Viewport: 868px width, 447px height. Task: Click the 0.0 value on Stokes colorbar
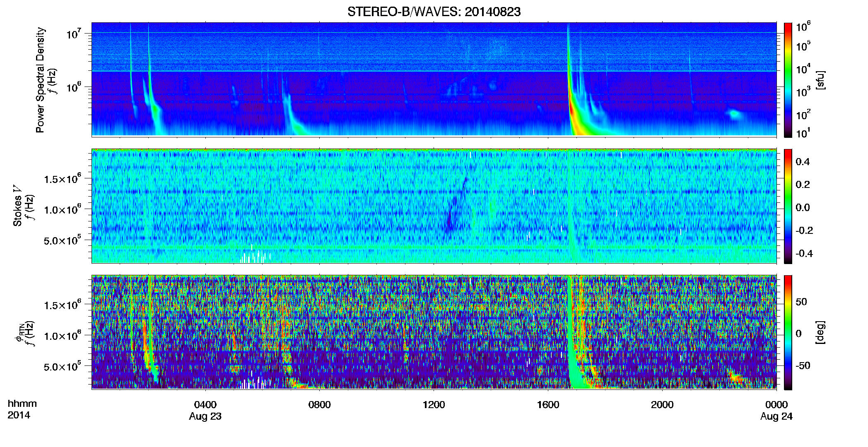click(803, 207)
